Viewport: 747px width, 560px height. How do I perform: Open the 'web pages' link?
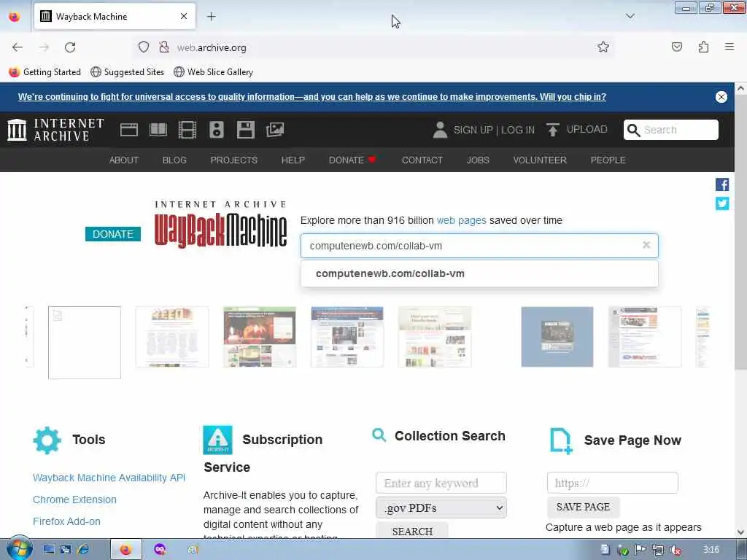coord(461,220)
